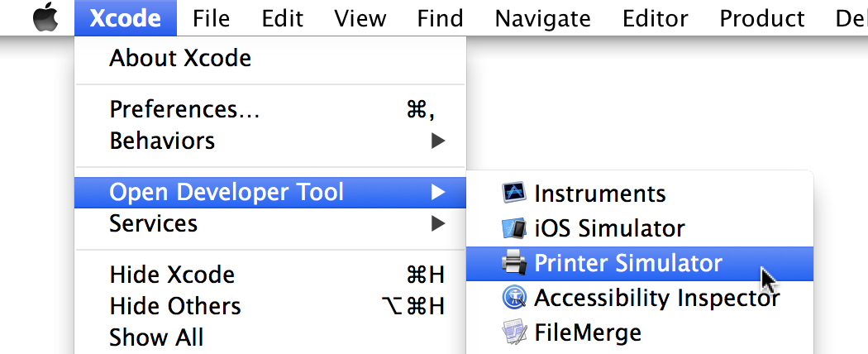Screen dimensions: 868x354
Task: Open the Product menu
Action: click(761, 17)
